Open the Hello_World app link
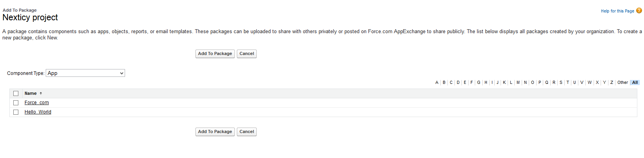The width and height of the screenshot is (644, 158). click(x=38, y=112)
